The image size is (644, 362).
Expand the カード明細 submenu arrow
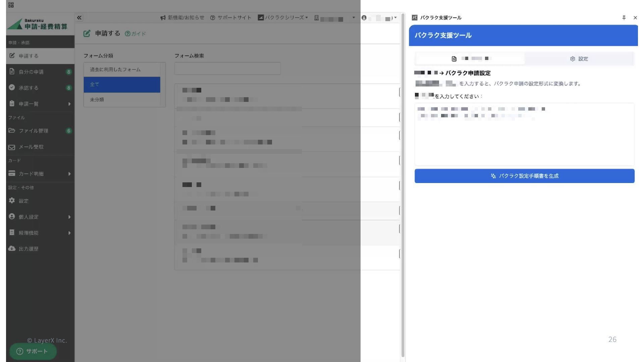(x=69, y=174)
